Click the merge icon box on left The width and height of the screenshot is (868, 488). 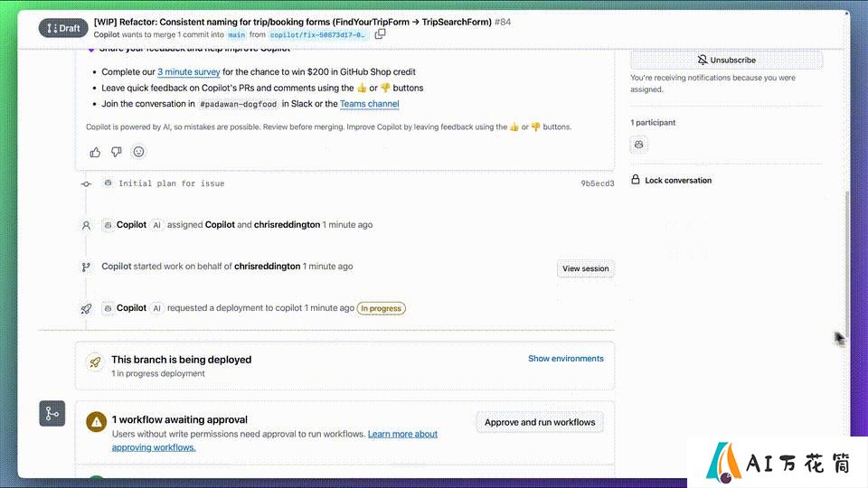(x=52, y=413)
